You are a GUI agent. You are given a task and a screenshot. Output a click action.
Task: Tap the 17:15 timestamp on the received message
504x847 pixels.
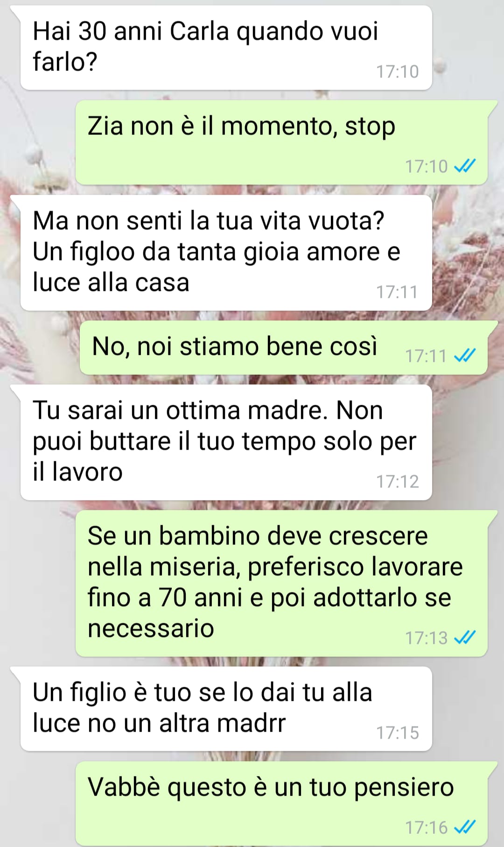pos(398,733)
